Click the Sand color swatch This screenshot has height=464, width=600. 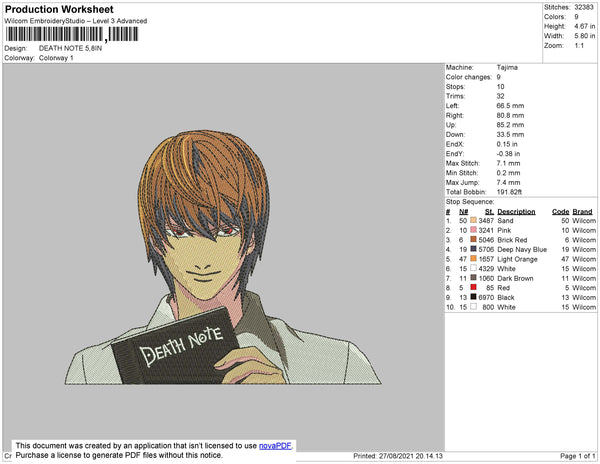pos(473,220)
